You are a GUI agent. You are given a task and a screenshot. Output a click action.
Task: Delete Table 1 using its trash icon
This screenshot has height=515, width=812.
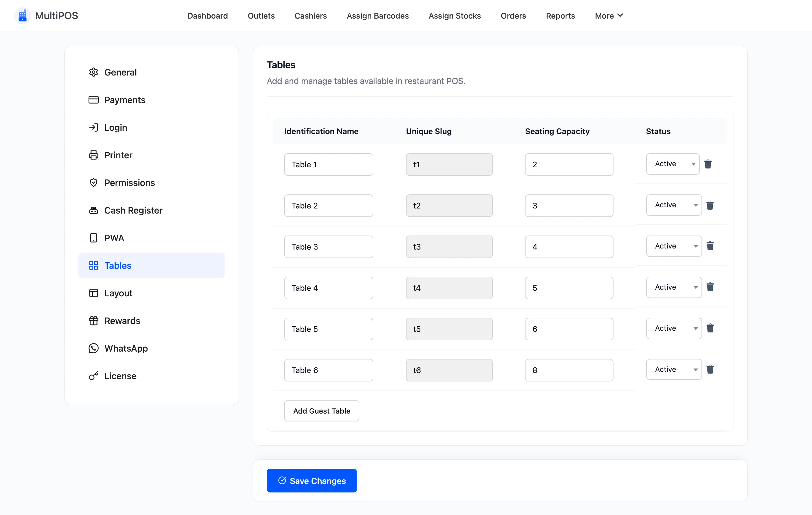point(708,164)
